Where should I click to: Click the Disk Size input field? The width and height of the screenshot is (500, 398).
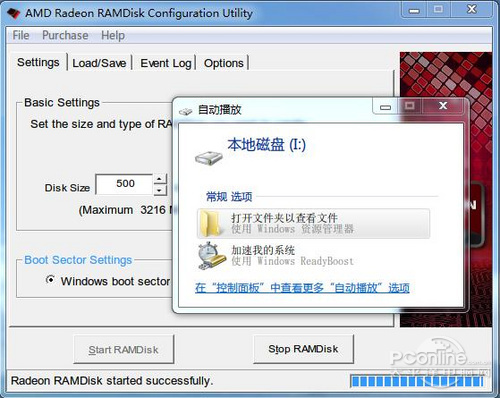124,184
